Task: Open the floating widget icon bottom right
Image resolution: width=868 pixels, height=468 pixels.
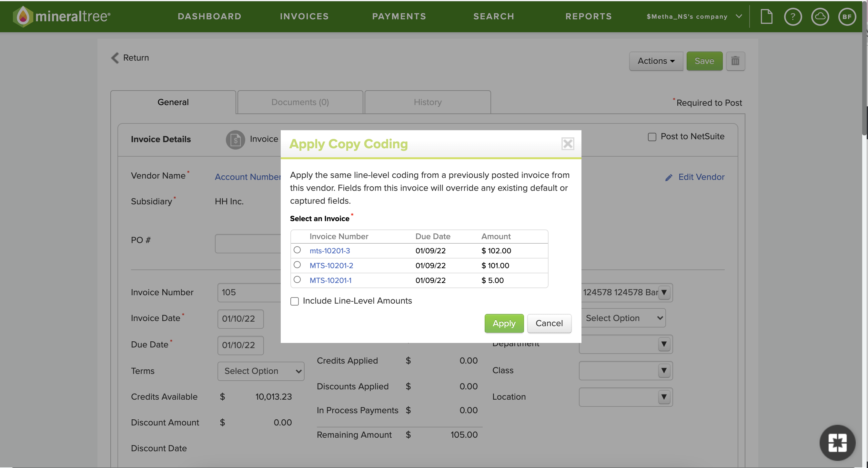Action: tap(837, 443)
